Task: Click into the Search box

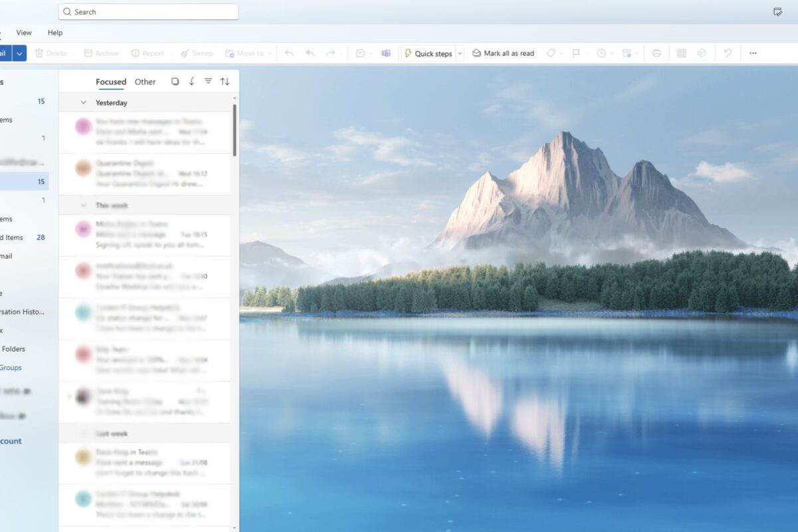Action: tap(148, 12)
